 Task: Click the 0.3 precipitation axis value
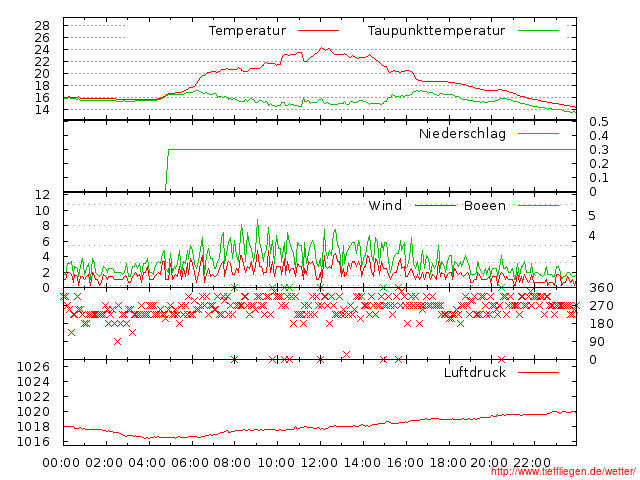pos(599,149)
